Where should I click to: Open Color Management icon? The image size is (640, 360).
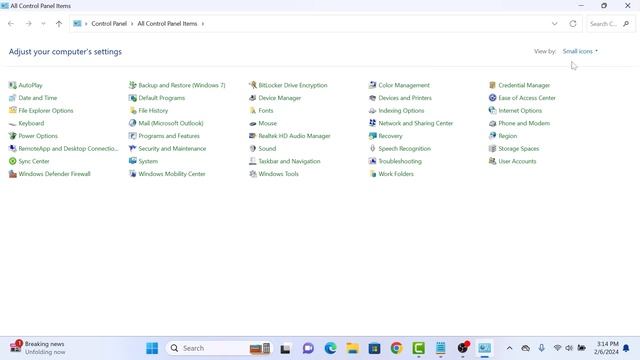[373, 85]
